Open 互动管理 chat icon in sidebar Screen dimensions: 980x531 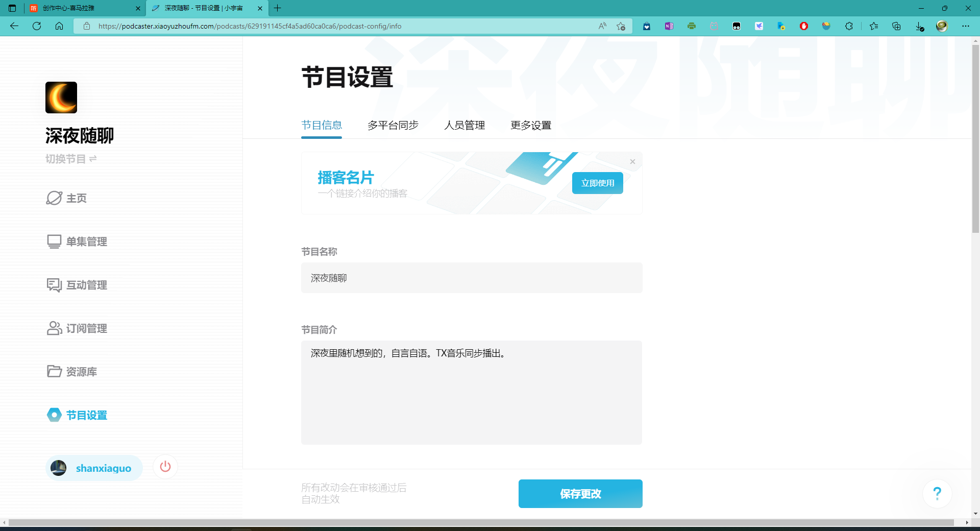(x=54, y=285)
